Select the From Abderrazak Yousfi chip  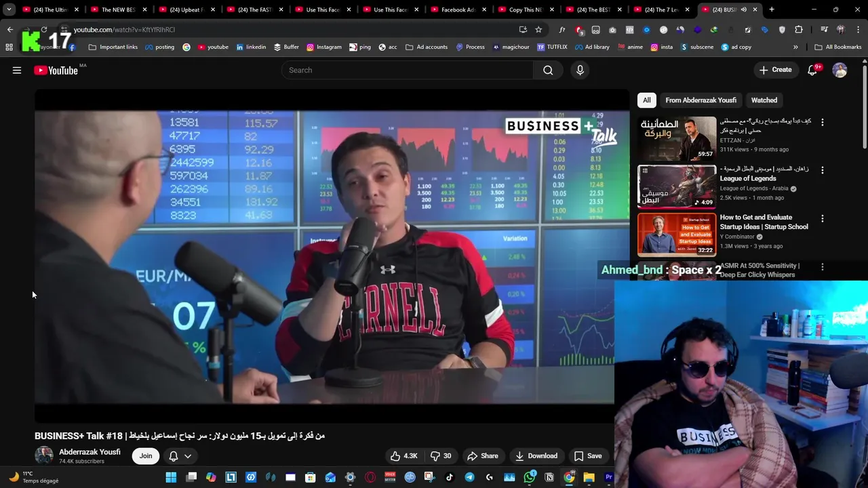pos(701,100)
